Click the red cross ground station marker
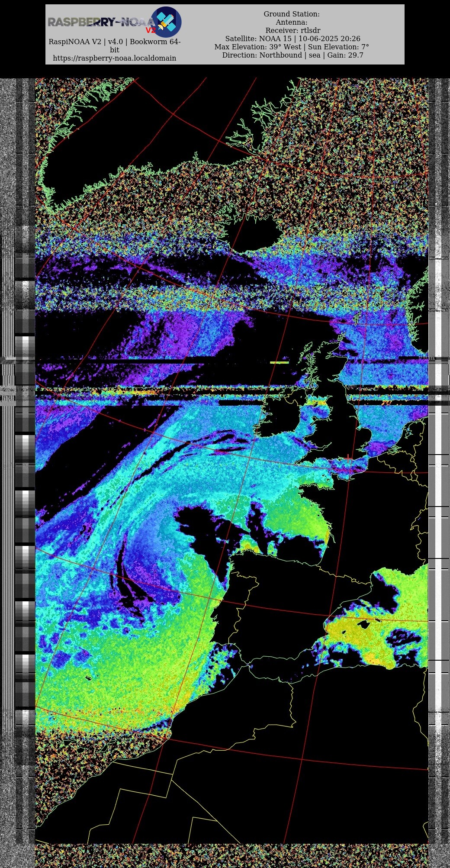 [x=349, y=458]
